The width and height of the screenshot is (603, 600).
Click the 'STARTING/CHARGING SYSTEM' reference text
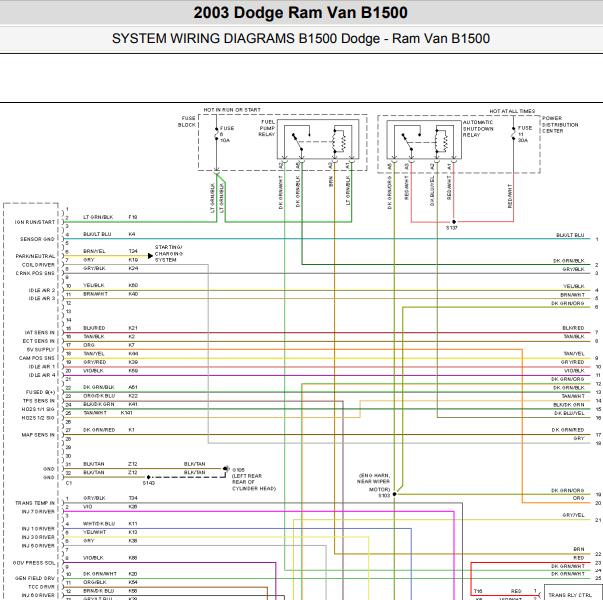(x=169, y=253)
